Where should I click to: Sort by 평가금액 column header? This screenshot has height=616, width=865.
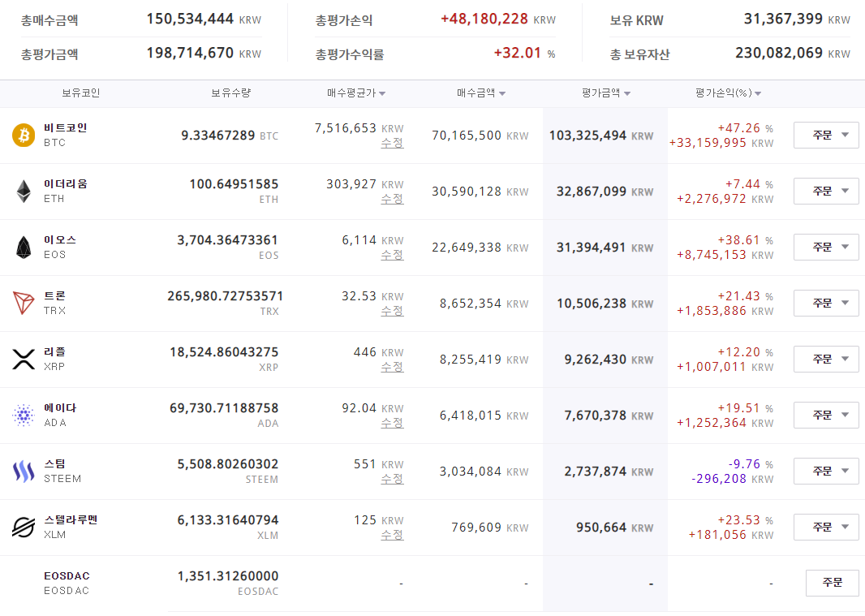606,93
